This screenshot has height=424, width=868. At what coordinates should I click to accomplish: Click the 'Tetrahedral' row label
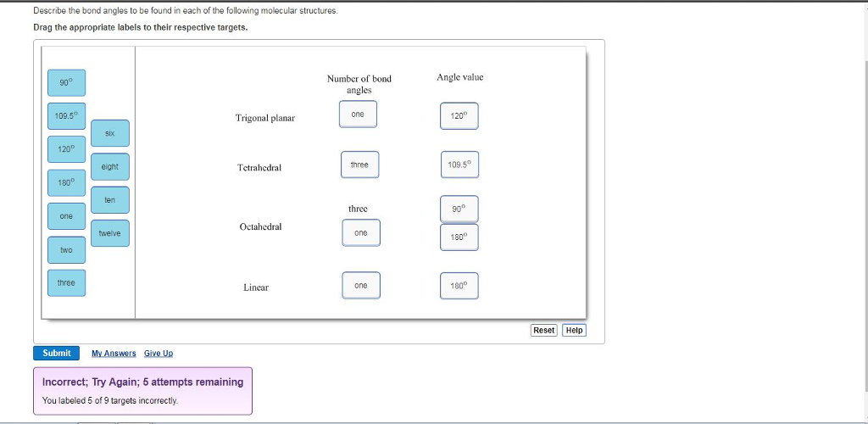coord(259,167)
